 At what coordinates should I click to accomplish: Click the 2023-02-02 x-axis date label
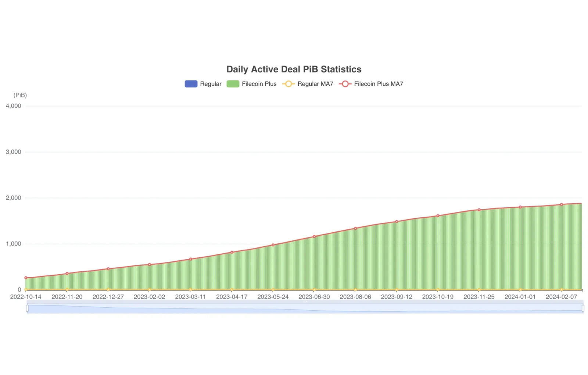pyautogui.click(x=149, y=297)
